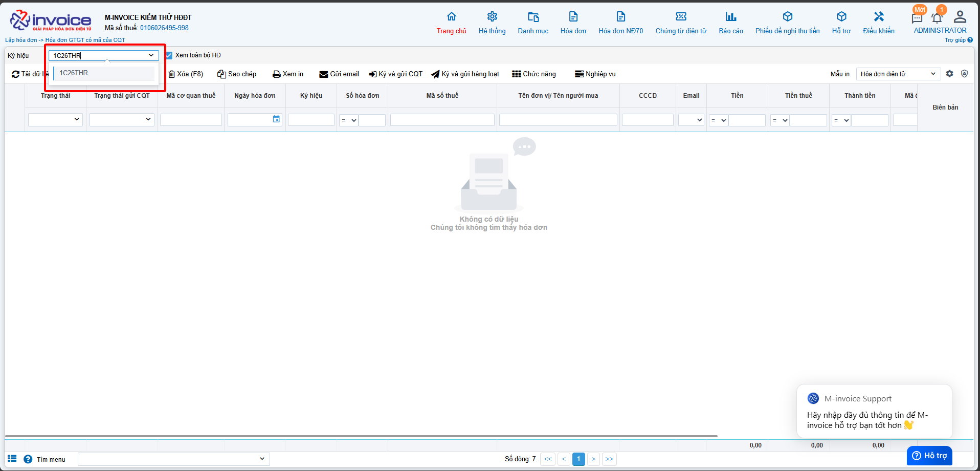This screenshot has width=980, height=471.
Task: Click the Điều khiển tools icon
Action: pyautogui.click(x=879, y=17)
